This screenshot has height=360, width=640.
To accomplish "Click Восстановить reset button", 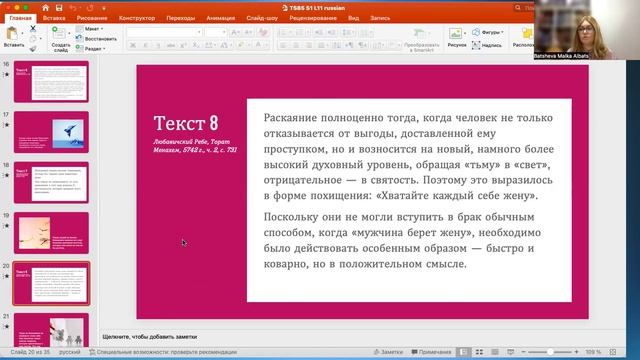I will pos(97,39).
